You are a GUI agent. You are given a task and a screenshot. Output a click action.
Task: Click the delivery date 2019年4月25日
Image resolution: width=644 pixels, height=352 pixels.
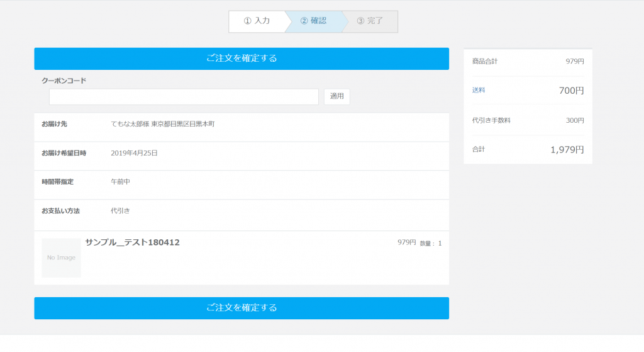134,153
